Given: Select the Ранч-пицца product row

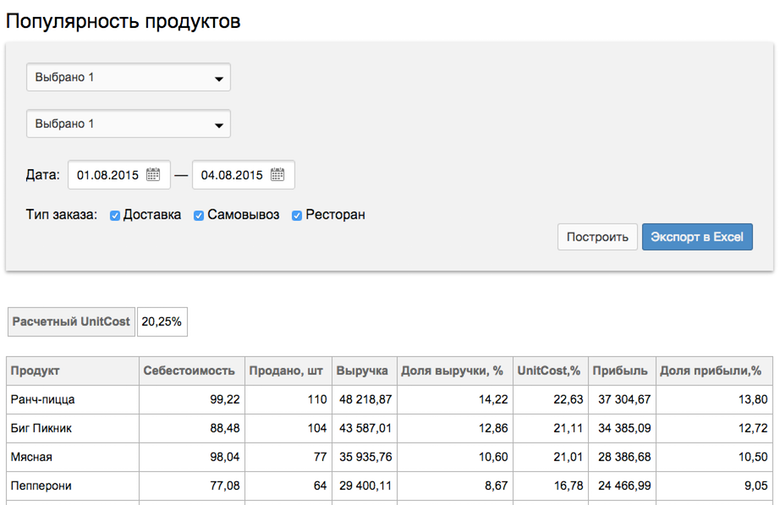Looking at the screenshot, I should point(390,400).
